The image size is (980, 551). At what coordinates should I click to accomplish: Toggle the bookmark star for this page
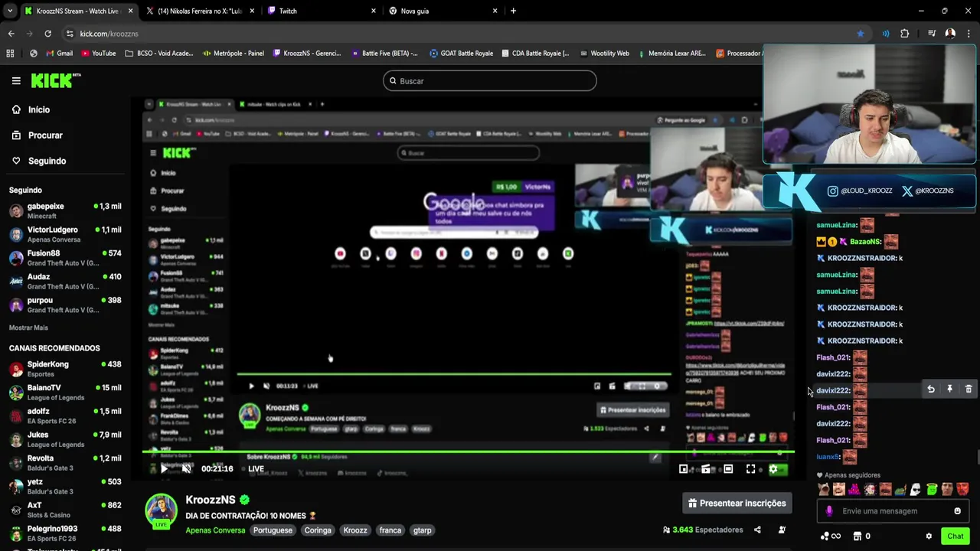(x=861, y=34)
